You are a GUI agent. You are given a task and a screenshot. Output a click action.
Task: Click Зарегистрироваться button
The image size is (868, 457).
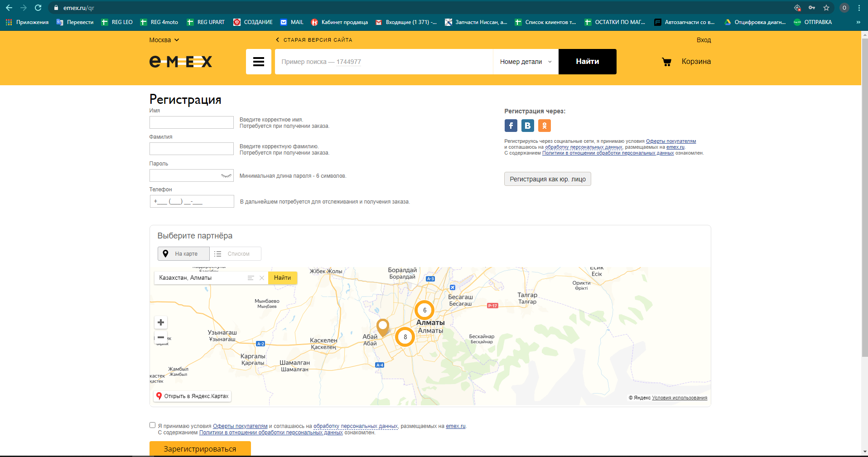tap(200, 448)
